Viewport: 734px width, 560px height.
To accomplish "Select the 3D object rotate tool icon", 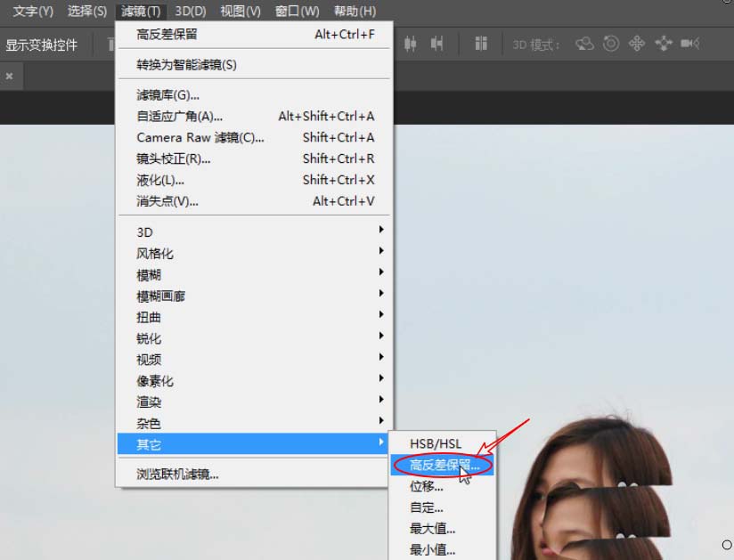I will (x=585, y=43).
